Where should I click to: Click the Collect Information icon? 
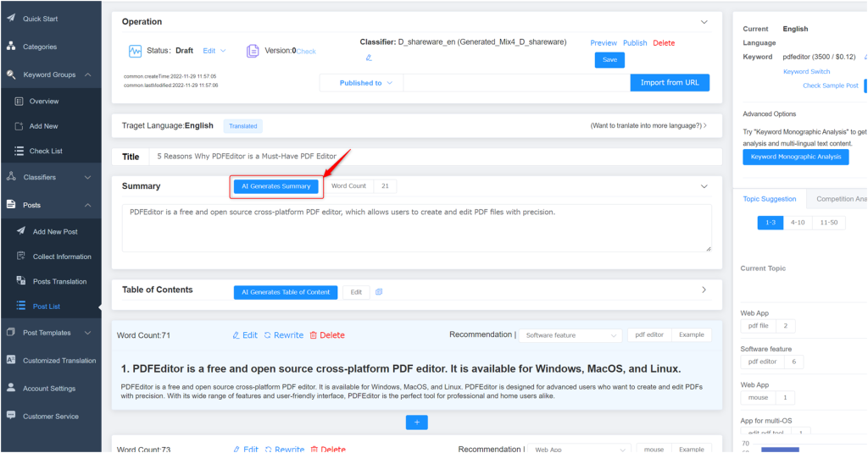pyautogui.click(x=21, y=256)
